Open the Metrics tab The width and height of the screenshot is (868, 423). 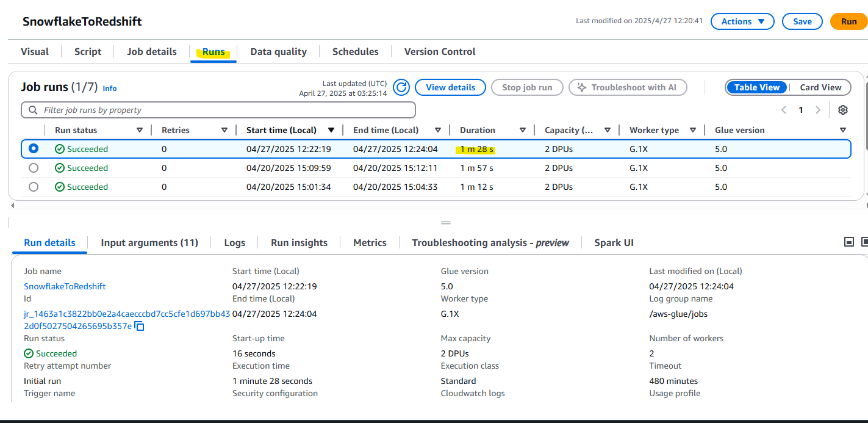pyautogui.click(x=370, y=242)
